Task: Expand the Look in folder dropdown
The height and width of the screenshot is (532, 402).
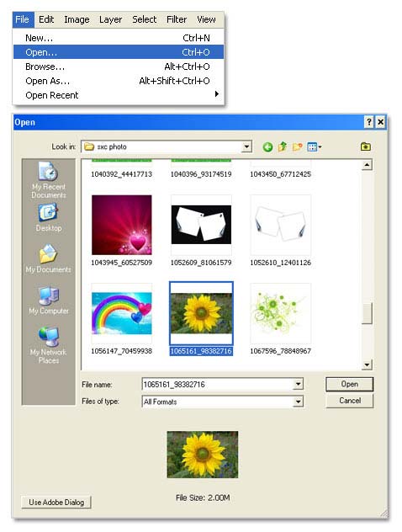Action: pyautogui.click(x=246, y=147)
